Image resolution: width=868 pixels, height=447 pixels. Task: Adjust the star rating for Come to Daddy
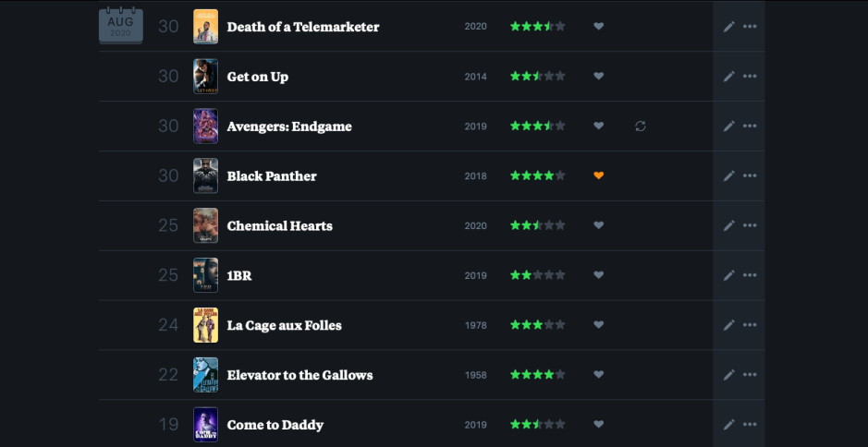(537, 425)
